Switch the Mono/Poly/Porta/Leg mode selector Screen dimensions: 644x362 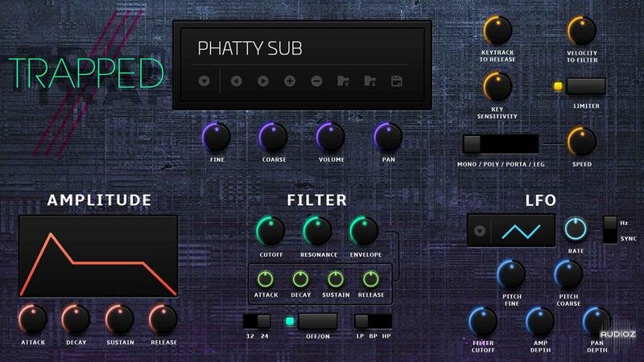tap(501, 144)
